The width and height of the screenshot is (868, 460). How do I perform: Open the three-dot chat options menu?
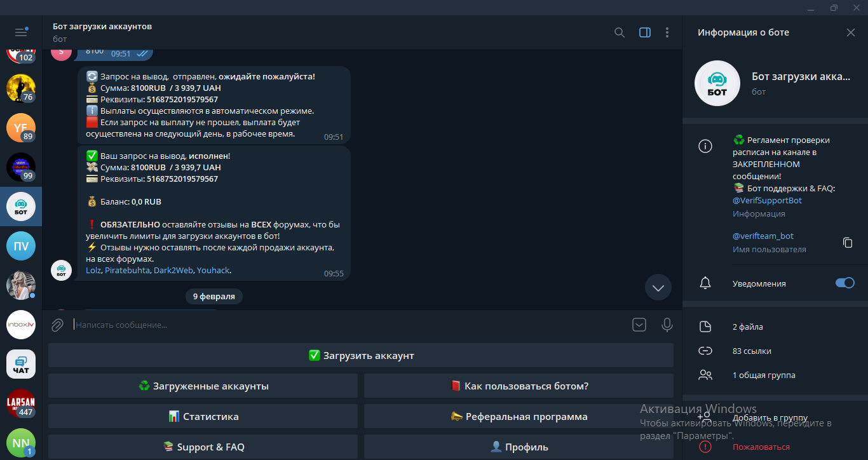(x=667, y=32)
